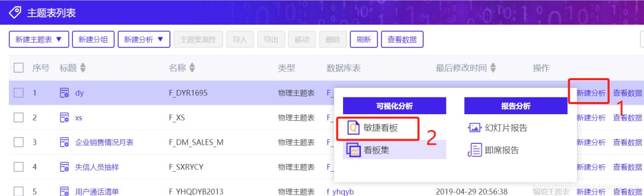Screen dimensions: 644x196
Task: Check the box for row 3 企业销售情况月表
Action: 19,142
